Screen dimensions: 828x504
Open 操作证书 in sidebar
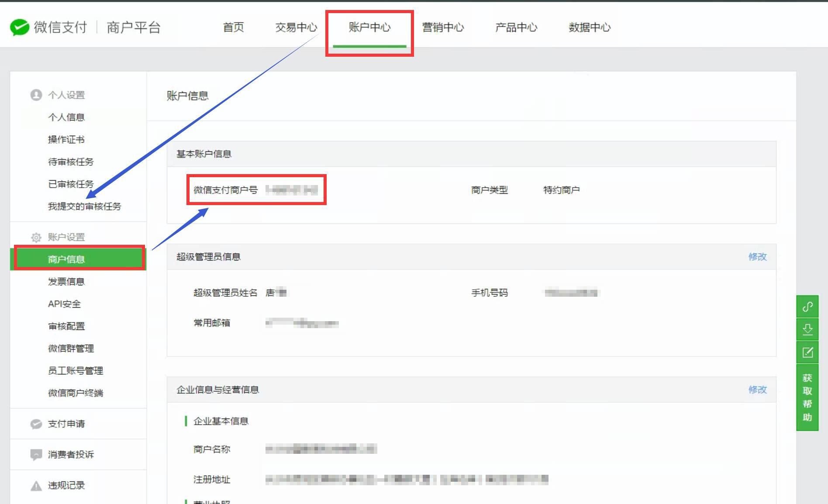[66, 140]
